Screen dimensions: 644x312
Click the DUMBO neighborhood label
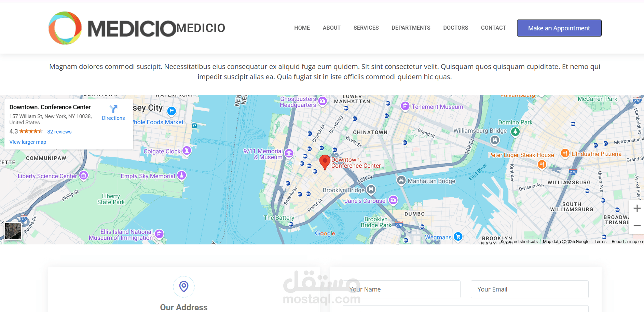[415, 214]
